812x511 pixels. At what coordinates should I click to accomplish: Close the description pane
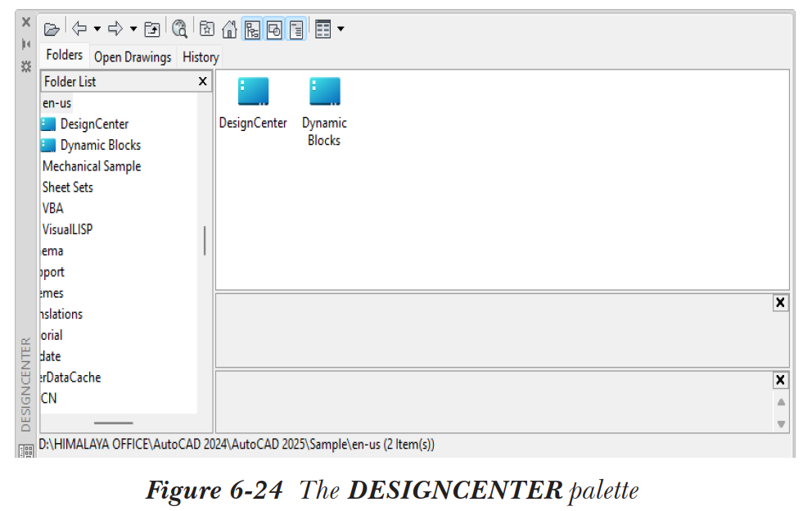coord(780,380)
